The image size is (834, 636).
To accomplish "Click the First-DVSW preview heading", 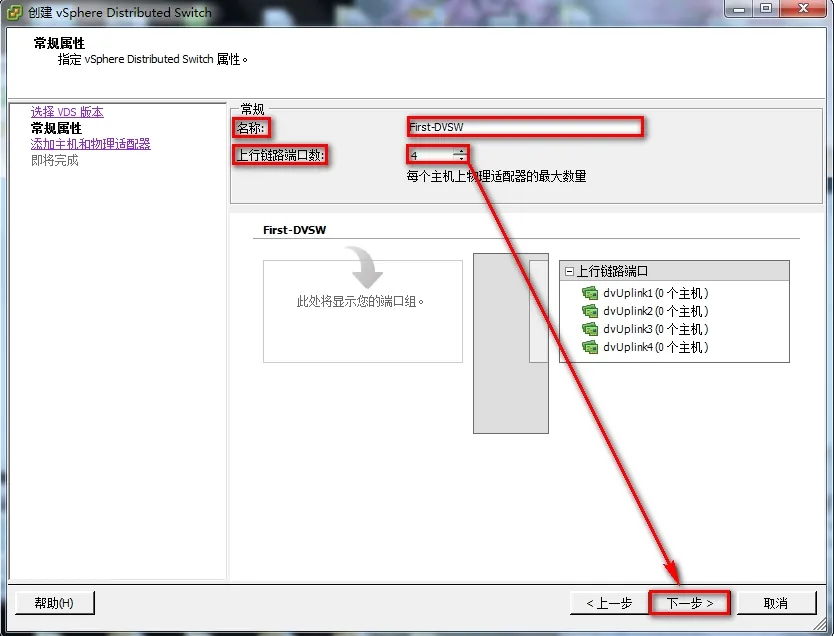I will [294, 230].
